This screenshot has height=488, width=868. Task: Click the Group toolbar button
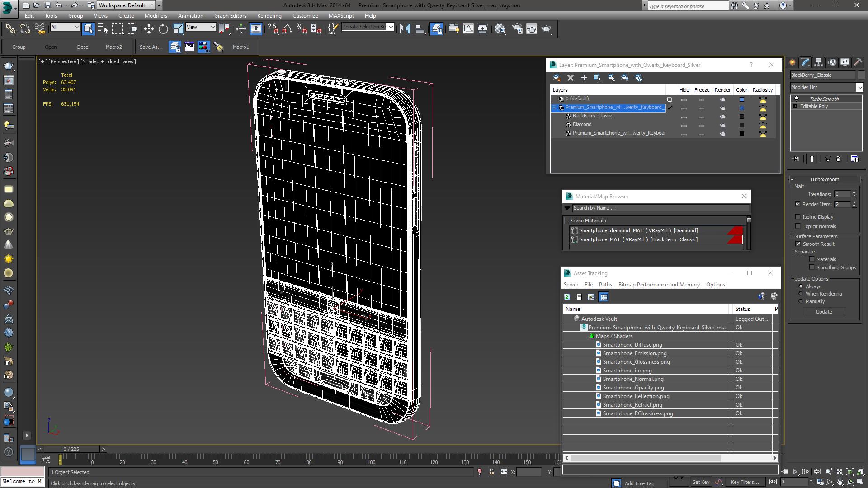pyautogui.click(x=19, y=47)
